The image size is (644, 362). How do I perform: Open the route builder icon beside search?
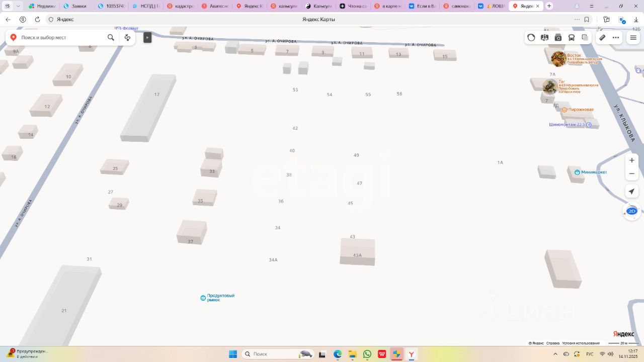tap(127, 37)
